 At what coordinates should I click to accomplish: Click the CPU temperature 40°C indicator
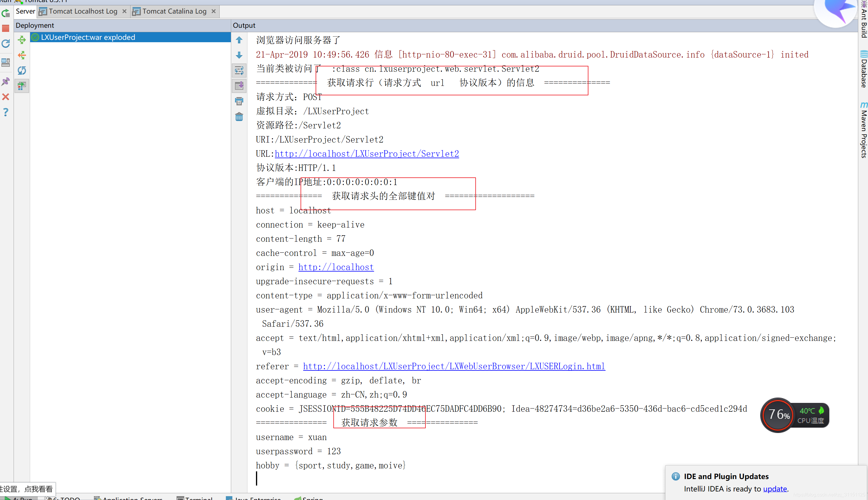click(x=811, y=415)
